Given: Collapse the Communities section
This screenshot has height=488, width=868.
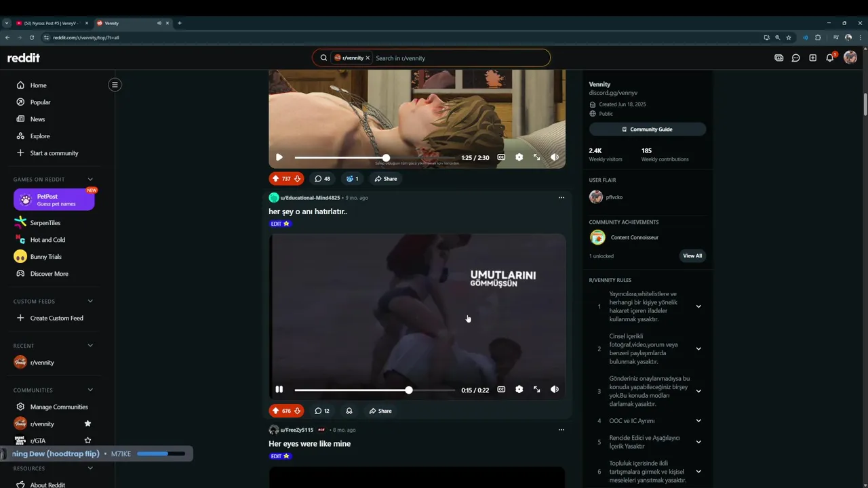Looking at the screenshot, I should (x=90, y=390).
